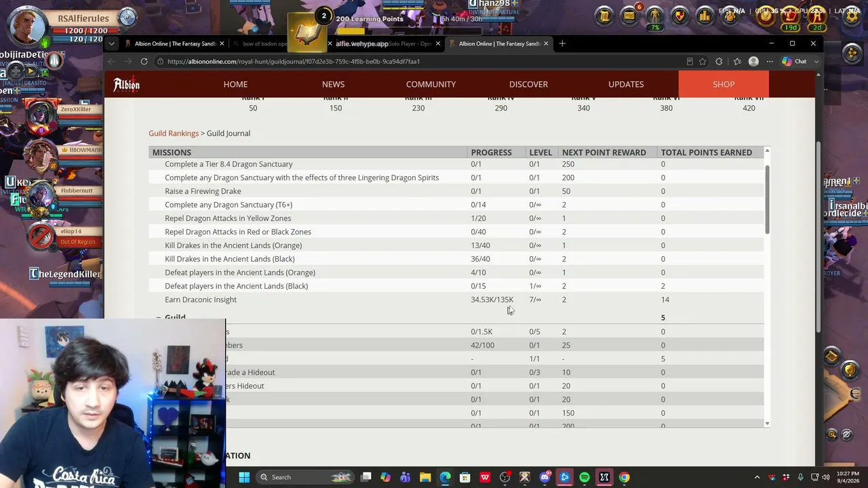Image resolution: width=868 pixels, height=488 pixels.
Task: Toggle reader view icon in address bar
Action: pyautogui.click(x=690, y=61)
